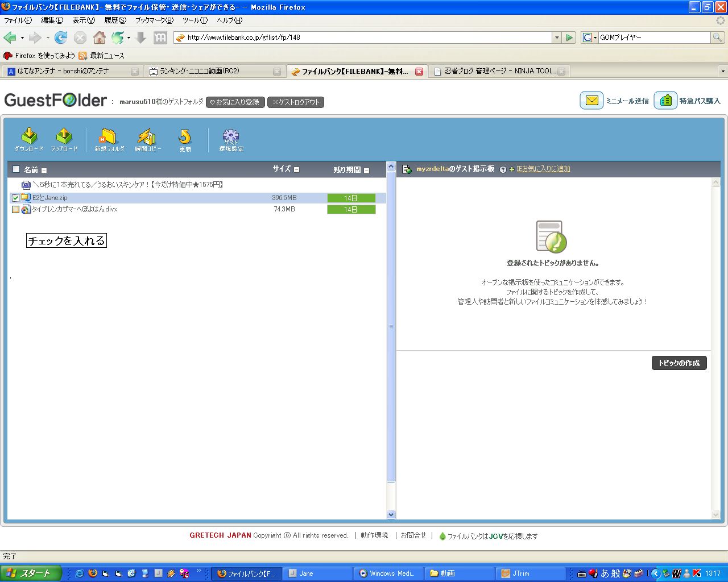The image size is (728, 582).
Task: Open the 履歴 menu
Action: [x=115, y=20]
